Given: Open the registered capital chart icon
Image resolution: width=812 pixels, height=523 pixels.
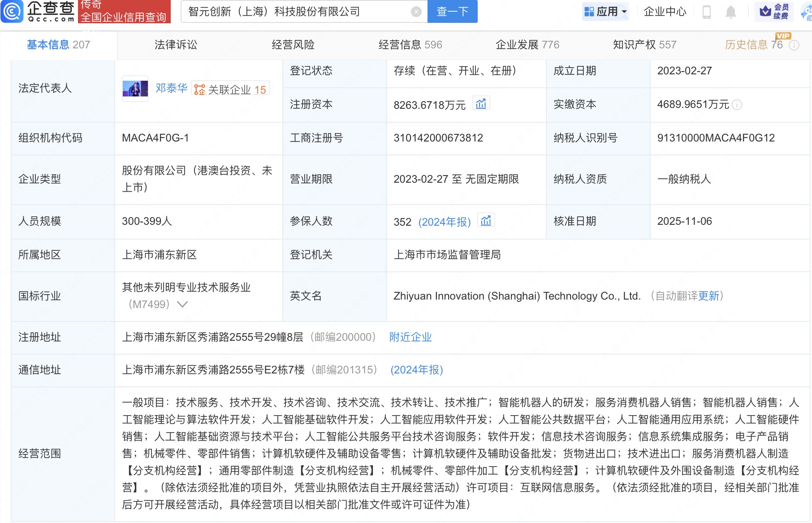Looking at the screenshot, I should pos(481,104).
